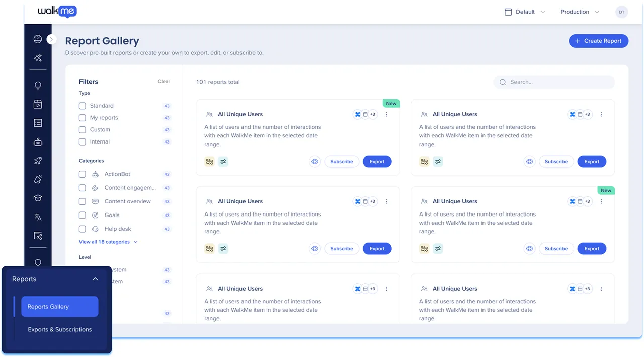This screenshot has width=644, height=357.
Task: Check the Content overview category checkbox
Action: (x=83, y=201)
